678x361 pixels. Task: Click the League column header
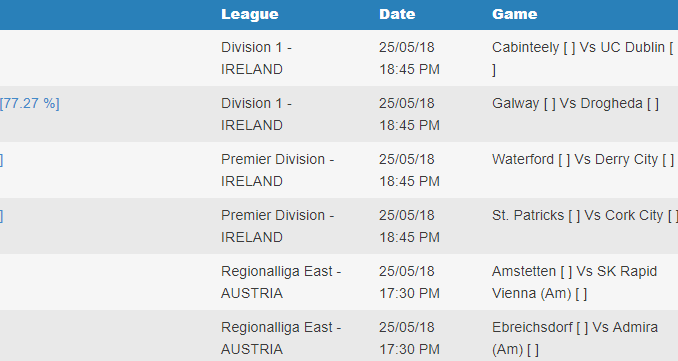[x=249, y=14]
